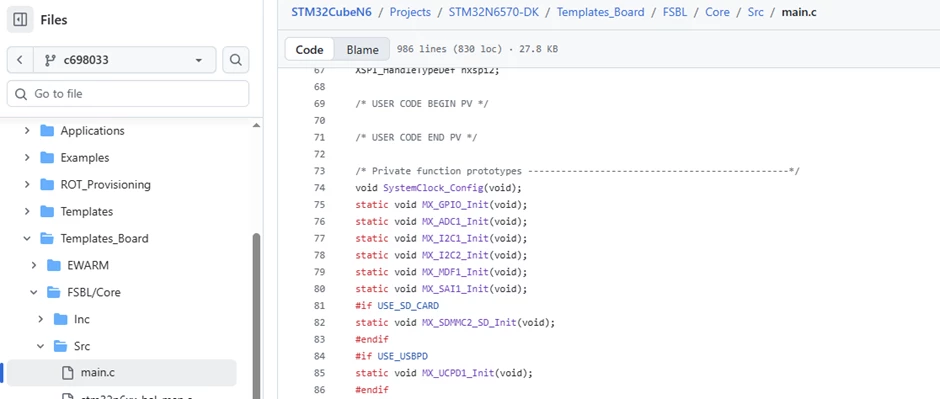
Task: Click SystemClock_Config function name
Action: click(x=433, y=188)
